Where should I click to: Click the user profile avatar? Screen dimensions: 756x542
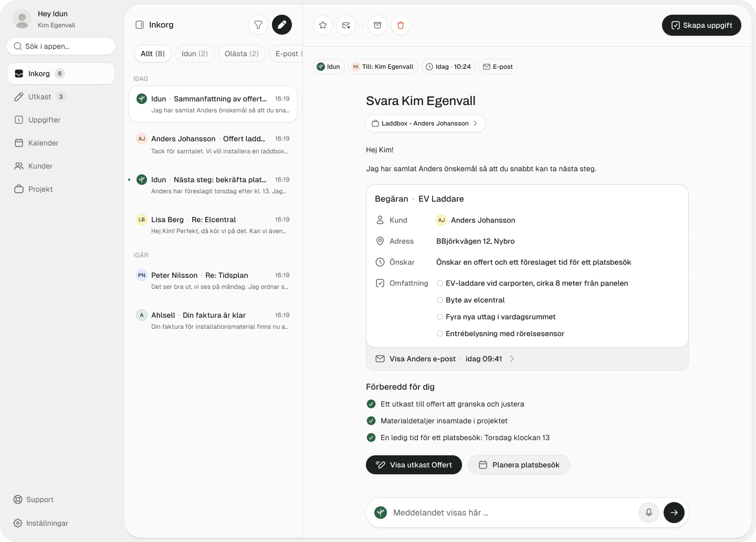pyautogui.click(x=22, y=19)
